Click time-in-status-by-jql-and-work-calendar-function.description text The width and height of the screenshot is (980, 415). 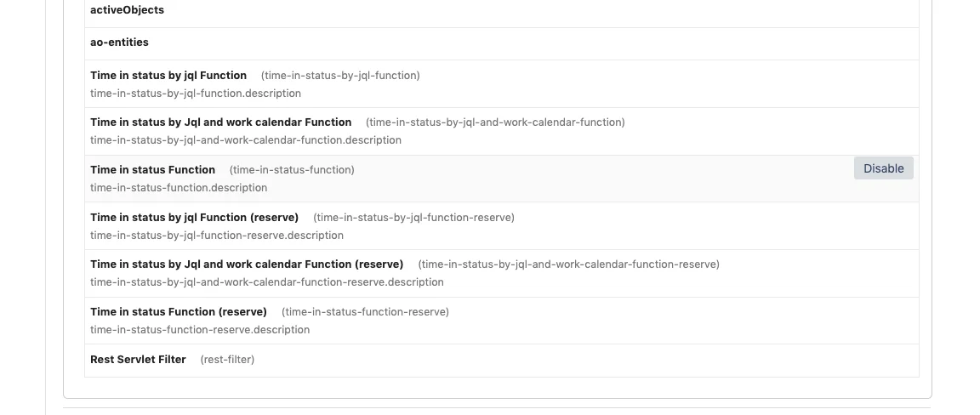[x=246, y=140]
